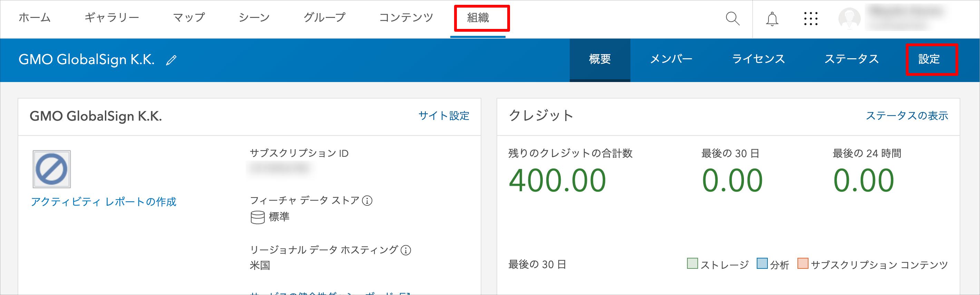The width and height of the screenshot is (980, 295).
Task: Toggle the 分析 legend swatch
Action: [x=762, y=263]
